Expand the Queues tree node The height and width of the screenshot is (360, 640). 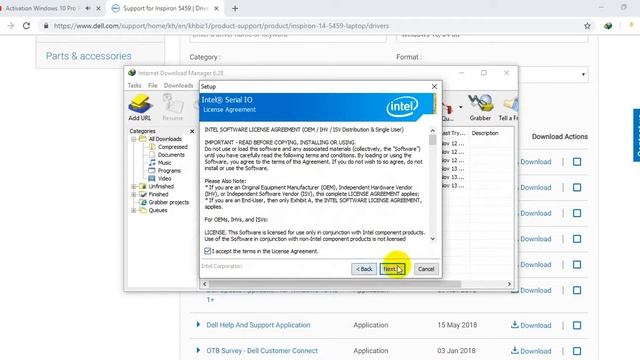tap(133, 210)
